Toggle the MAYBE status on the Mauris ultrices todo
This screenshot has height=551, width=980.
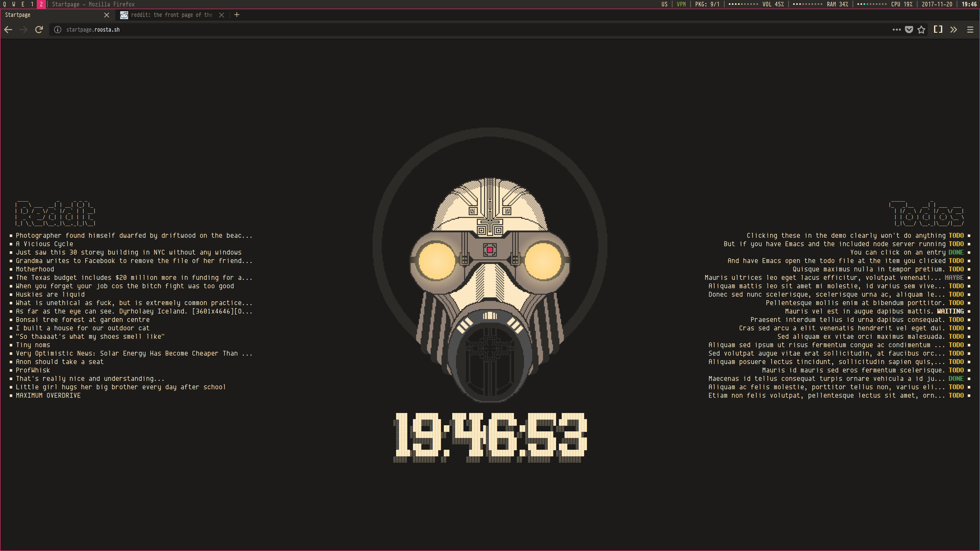pos(954,278)
